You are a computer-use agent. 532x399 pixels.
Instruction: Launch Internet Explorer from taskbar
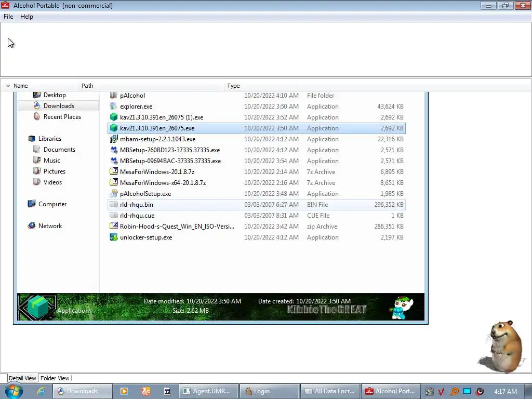pos(41,391)
